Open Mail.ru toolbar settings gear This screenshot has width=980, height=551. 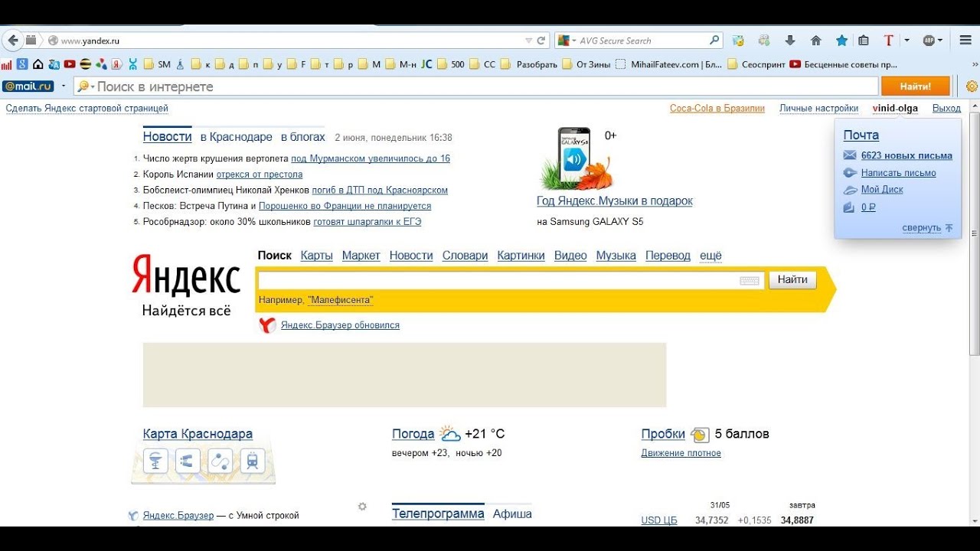pyautogui.click(x=972, y=86)
